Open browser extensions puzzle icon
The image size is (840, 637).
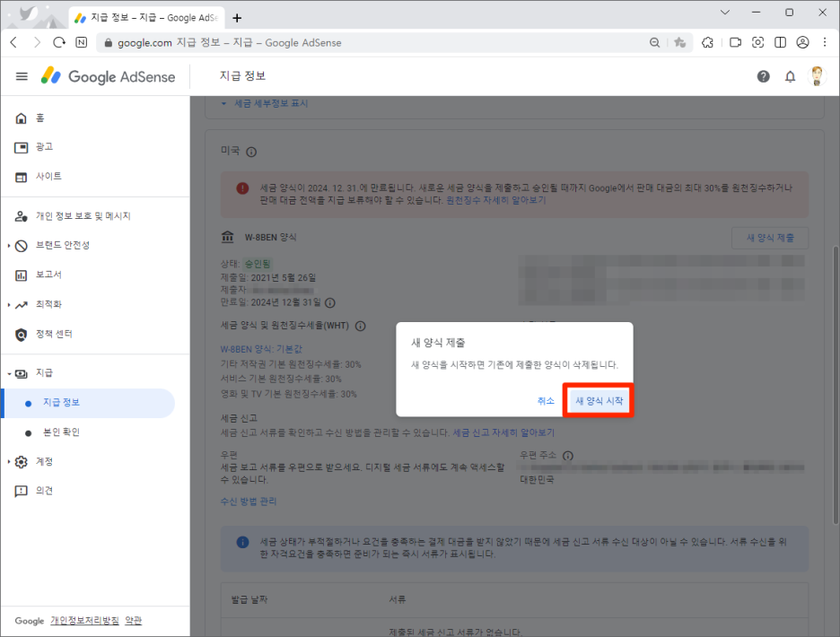[708, 42]
